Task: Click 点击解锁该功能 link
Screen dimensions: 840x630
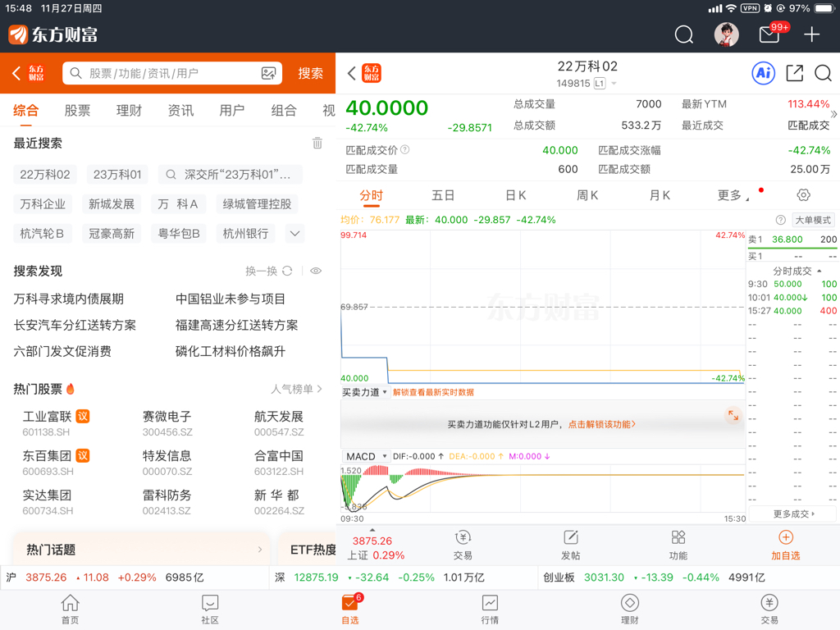Action: pyautogui.click(x=601, y=424)
